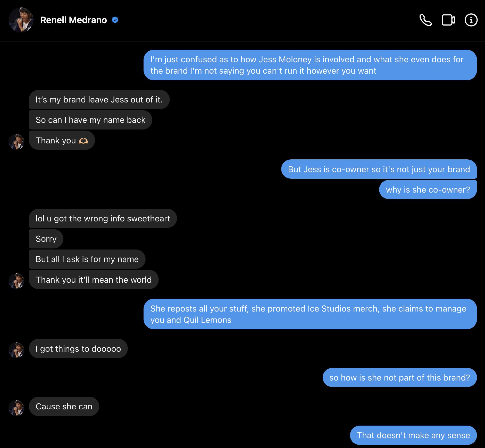Screen dimensions: 485x448
Task: Click the avatar beside "I got things to dooooo"
Action: pyautogui.click(x=16, y=350)
